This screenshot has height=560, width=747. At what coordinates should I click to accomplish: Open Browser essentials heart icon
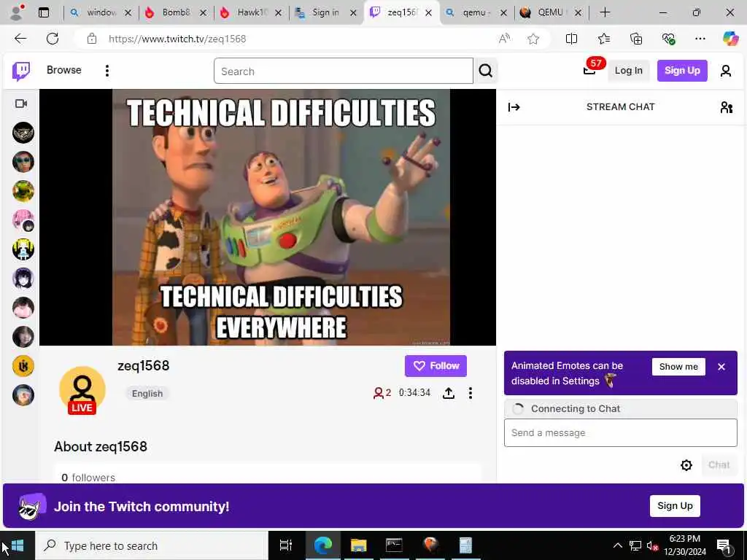(668, 39)
